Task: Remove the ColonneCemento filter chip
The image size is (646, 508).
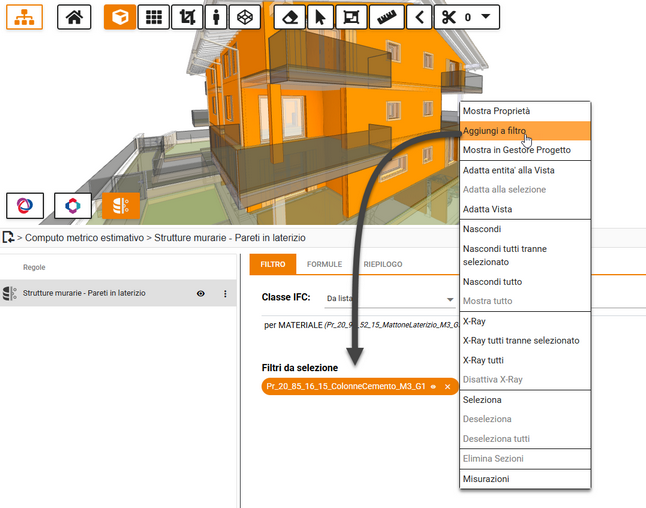Action: (x=447, y=386)
